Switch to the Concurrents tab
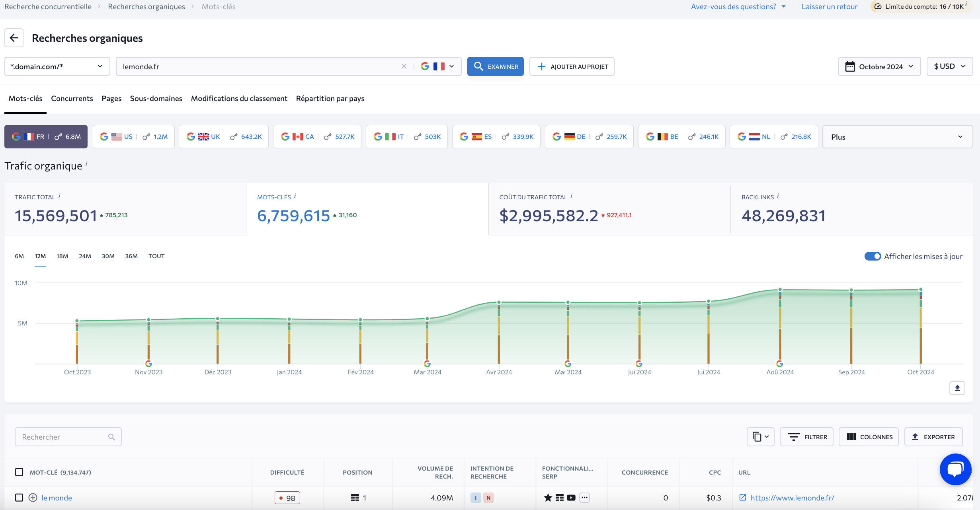 pos(72,98)
